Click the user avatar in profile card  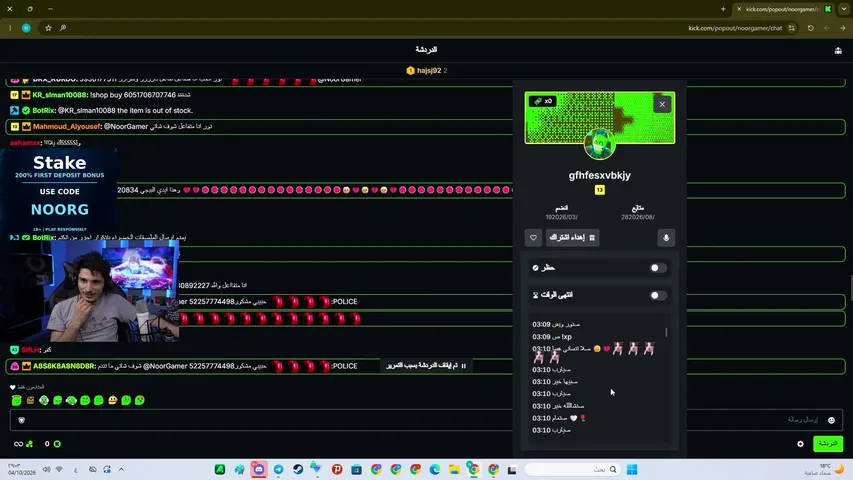599,144
